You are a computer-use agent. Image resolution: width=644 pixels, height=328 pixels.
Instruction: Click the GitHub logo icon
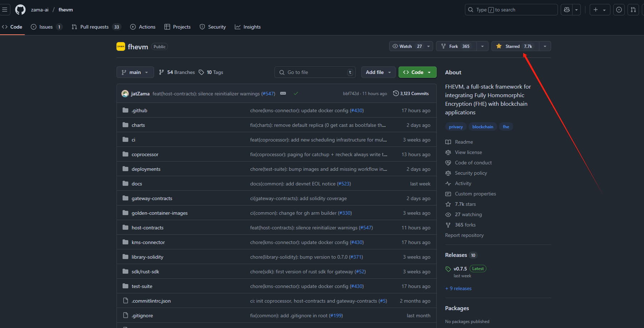(x=20, y=10)
